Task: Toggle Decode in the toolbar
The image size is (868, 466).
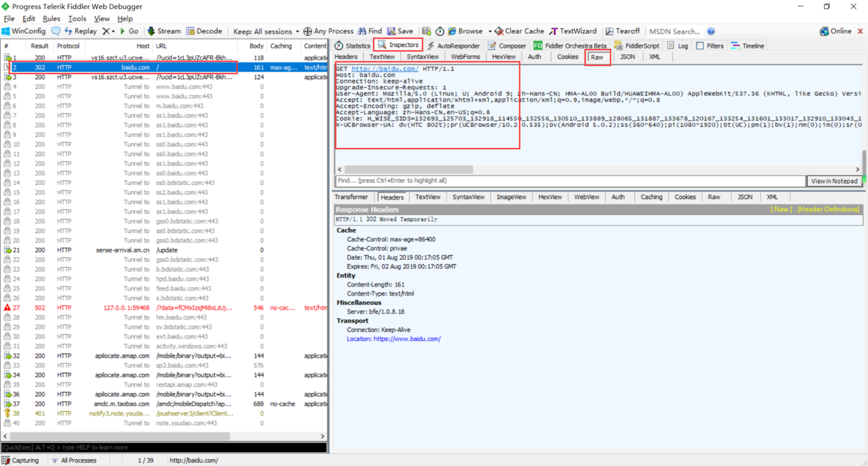Action: [204, 32]
